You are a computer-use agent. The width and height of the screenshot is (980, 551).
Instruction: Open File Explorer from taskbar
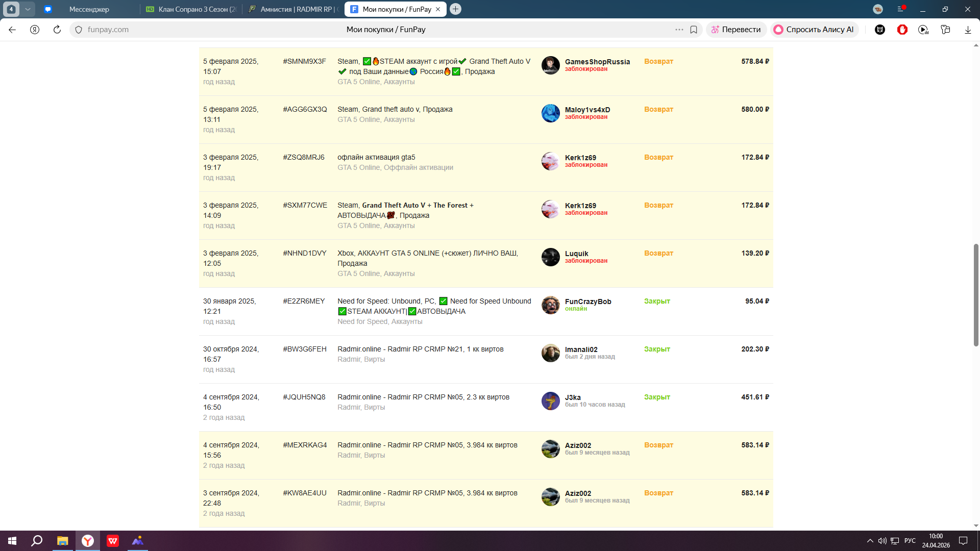coord(62,541)
